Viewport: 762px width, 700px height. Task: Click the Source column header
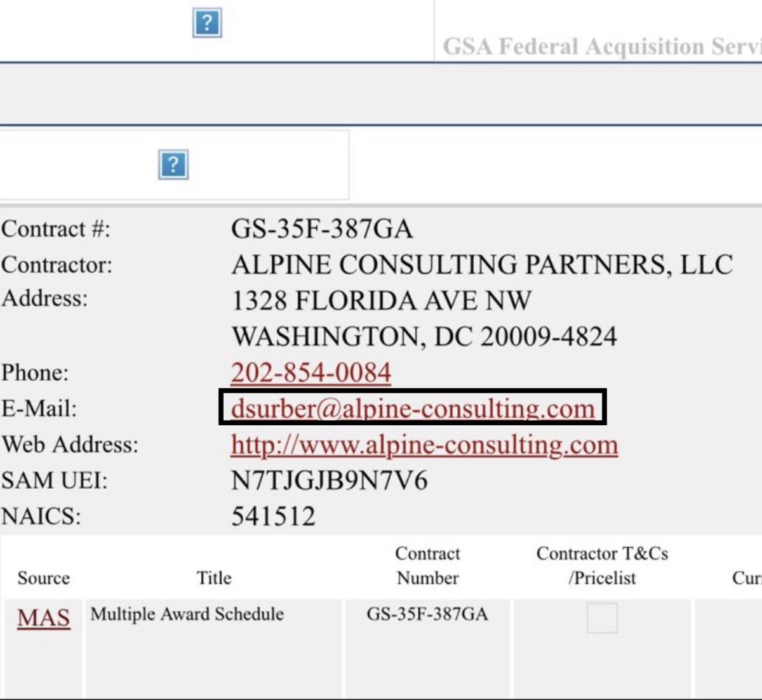click(x=43, y=578)
